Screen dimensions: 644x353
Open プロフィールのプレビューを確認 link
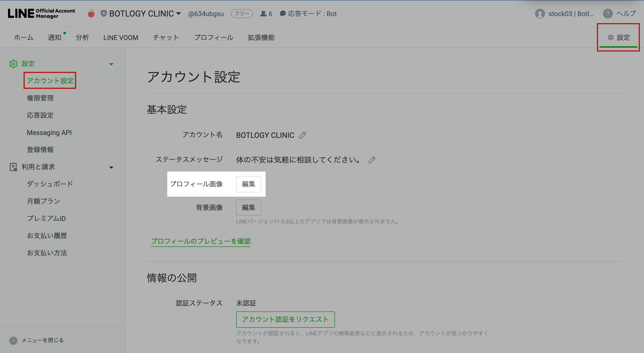tap(201, 241)
